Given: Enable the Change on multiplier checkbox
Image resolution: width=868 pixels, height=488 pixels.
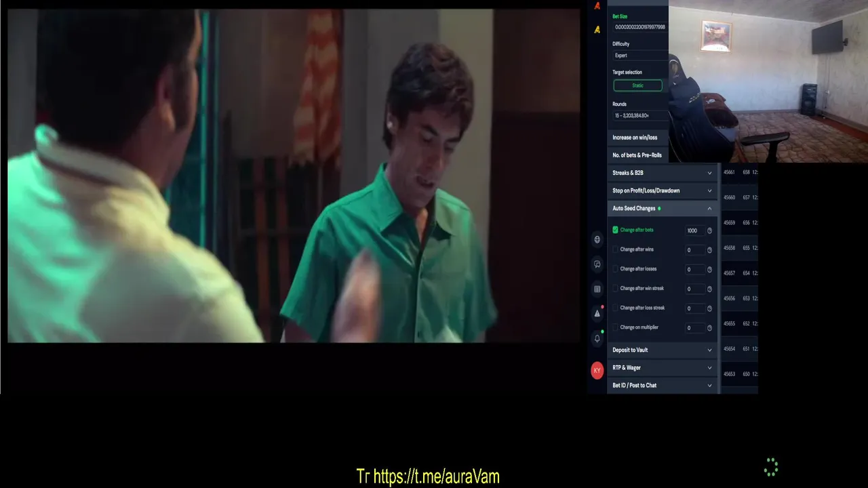Looking at the screenshot, I should 616,327.
